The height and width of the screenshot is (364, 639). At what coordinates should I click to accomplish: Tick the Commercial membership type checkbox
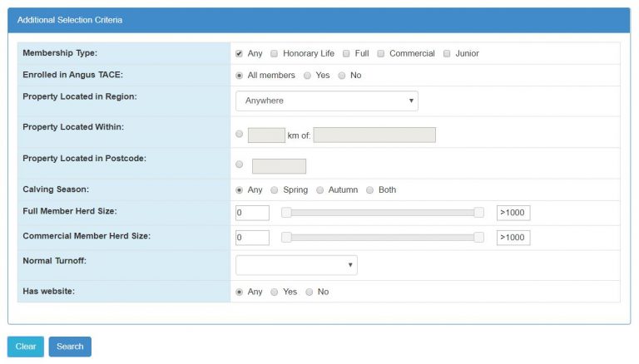pyautogui.click(x=381, y=53)
